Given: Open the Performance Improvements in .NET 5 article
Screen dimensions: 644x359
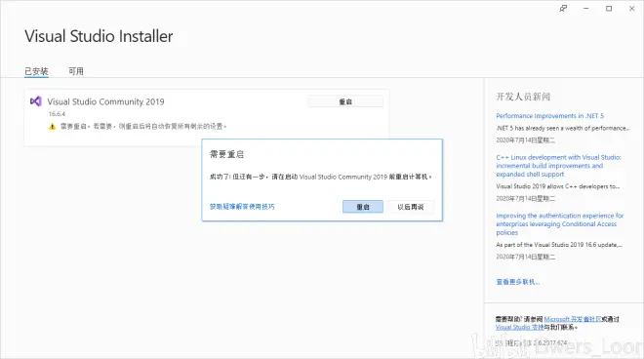Looking at the screenshot, I should tap(550, 116).
